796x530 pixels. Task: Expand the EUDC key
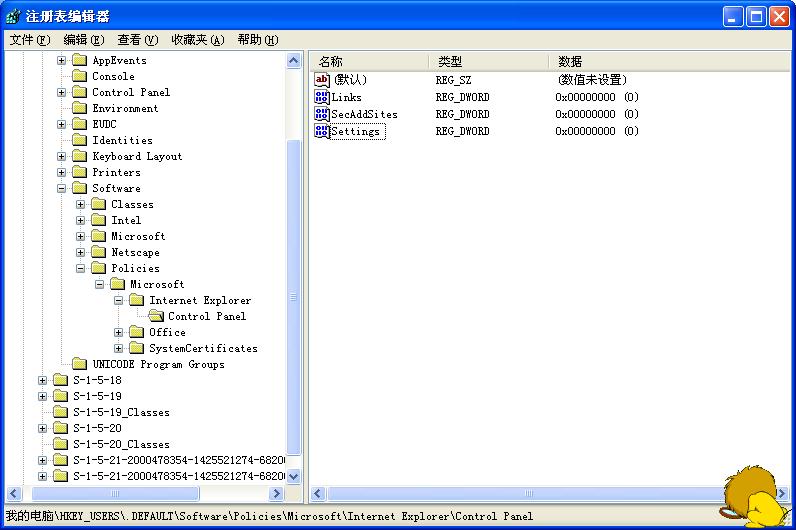tap(61, 124)
